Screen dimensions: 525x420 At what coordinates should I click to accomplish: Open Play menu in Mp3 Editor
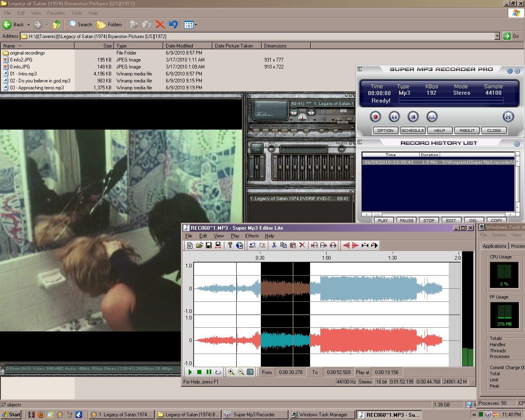[x=235, y=236]
